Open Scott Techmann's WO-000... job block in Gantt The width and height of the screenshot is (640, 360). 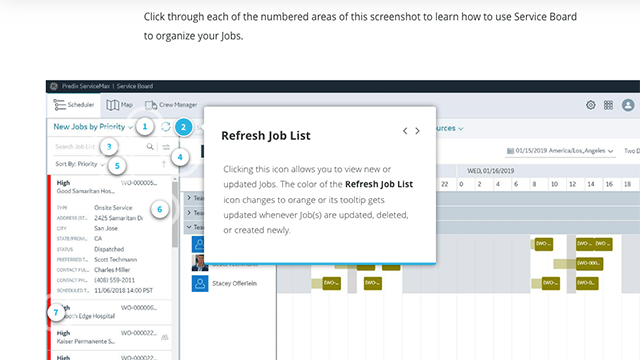point(589,263)
